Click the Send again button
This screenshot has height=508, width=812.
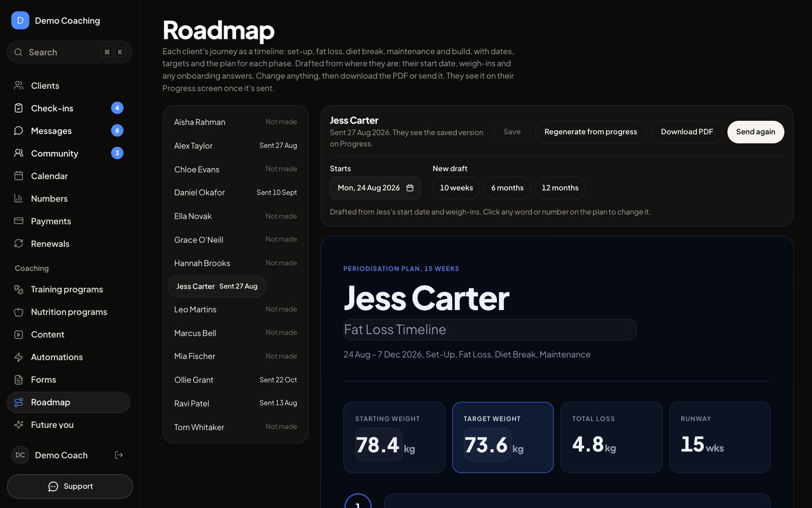click(756, 132)
